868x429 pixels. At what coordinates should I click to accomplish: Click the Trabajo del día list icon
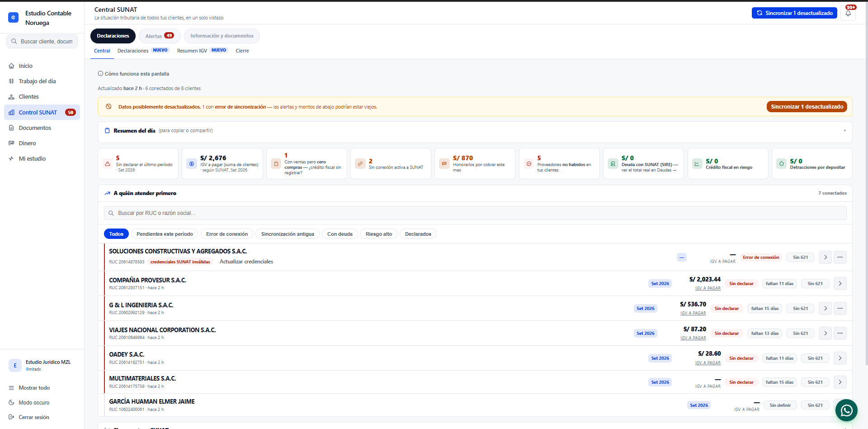pos(11,81)
